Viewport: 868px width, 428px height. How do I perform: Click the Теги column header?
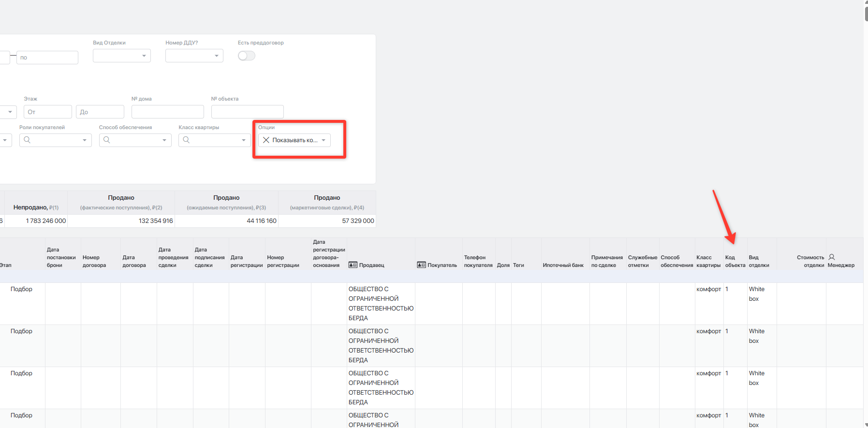pos(518,265)
